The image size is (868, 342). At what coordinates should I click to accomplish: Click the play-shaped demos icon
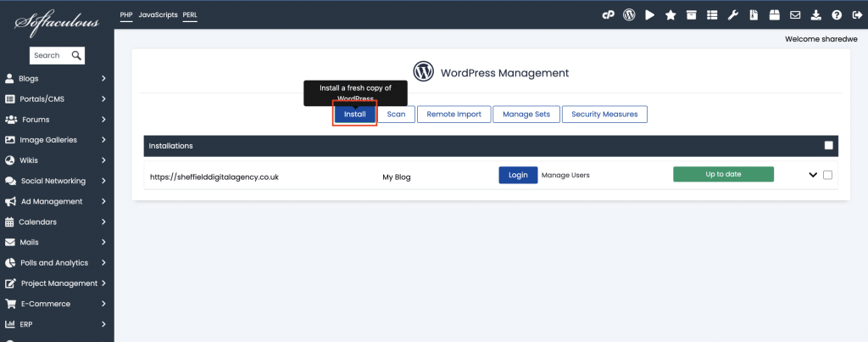650,15
